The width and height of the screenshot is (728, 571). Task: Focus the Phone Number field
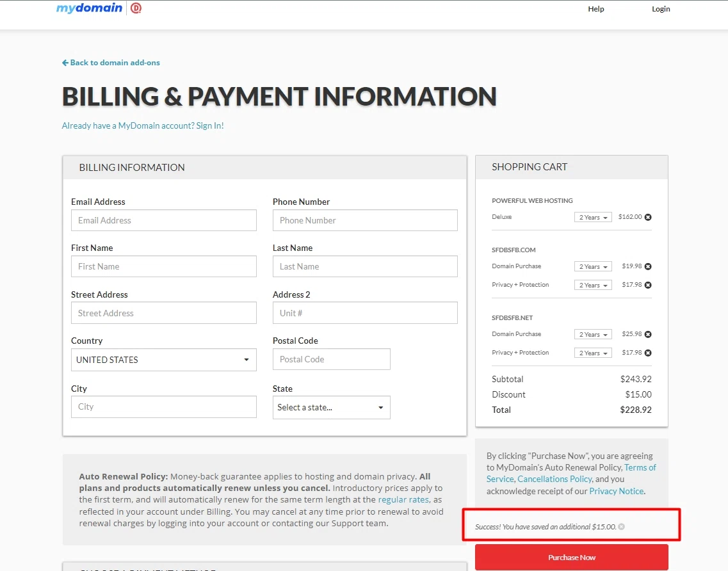(x=365, y=220)
